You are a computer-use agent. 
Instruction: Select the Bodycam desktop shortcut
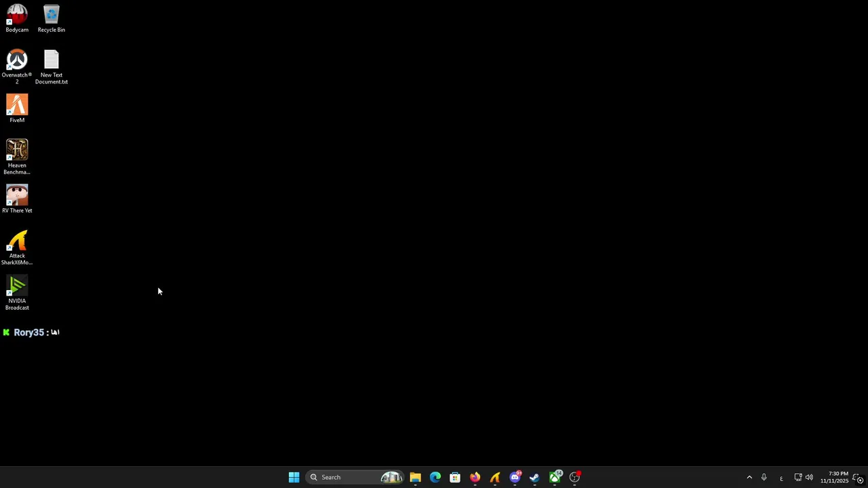coord(17,19)
